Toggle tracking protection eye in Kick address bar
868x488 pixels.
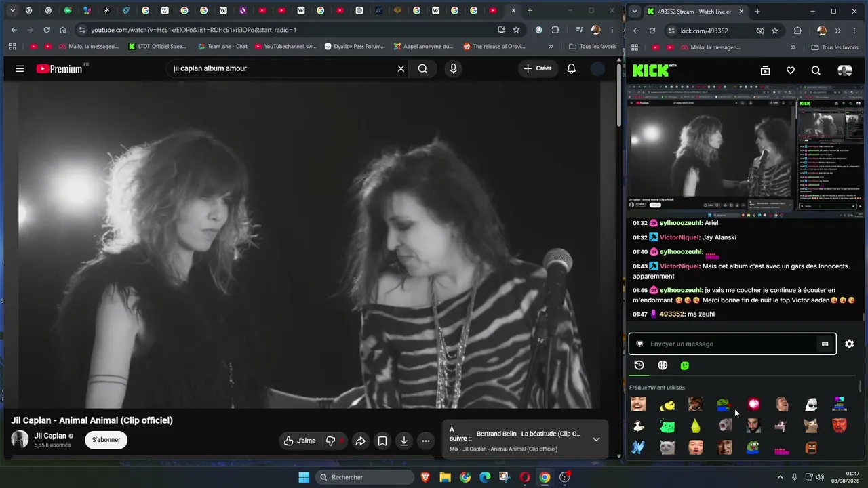(760, 30)
